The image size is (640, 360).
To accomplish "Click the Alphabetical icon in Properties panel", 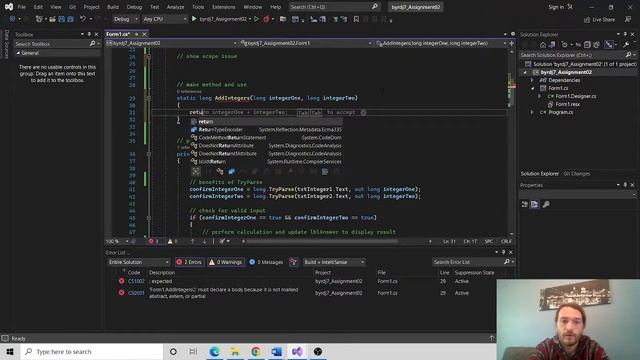I will (534, 204).
